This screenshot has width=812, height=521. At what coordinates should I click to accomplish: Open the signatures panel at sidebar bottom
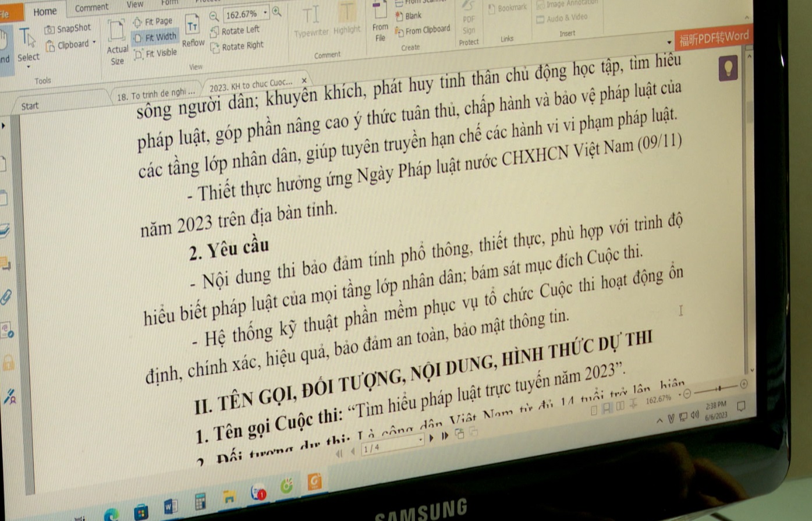coord(10,397)
